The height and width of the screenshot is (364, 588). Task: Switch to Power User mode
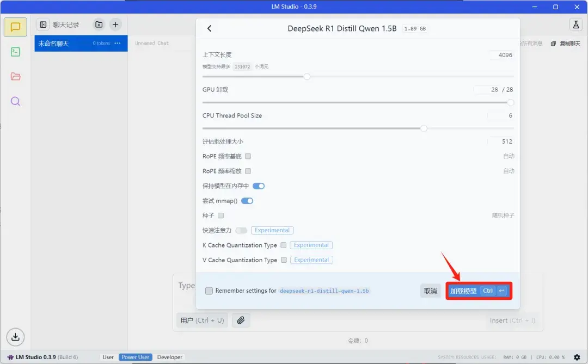click(x=136, y=357)
